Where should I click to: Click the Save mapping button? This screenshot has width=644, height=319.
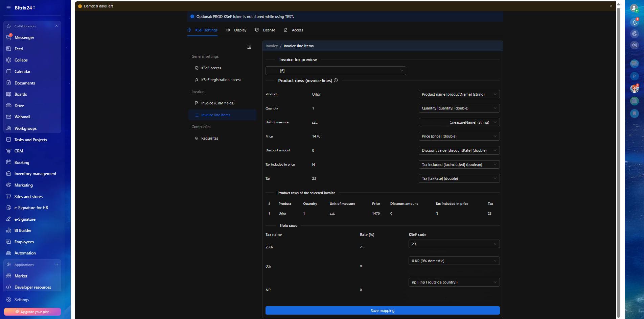tap(382, 311)
